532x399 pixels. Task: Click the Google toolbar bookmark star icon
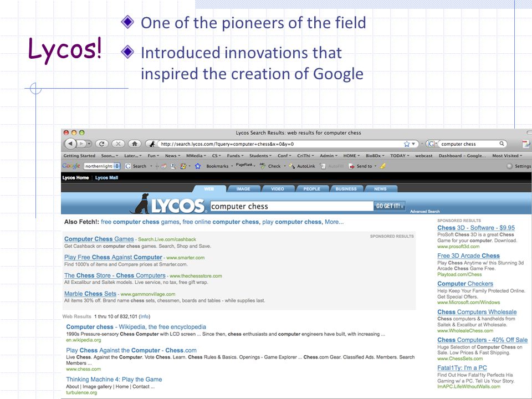pos(198,166)
